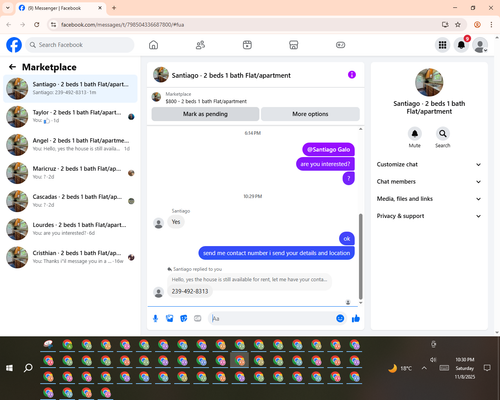Viewport: 500px width, 400px height.
Task: Expand Customize chat section
Action: coord(429,164)
